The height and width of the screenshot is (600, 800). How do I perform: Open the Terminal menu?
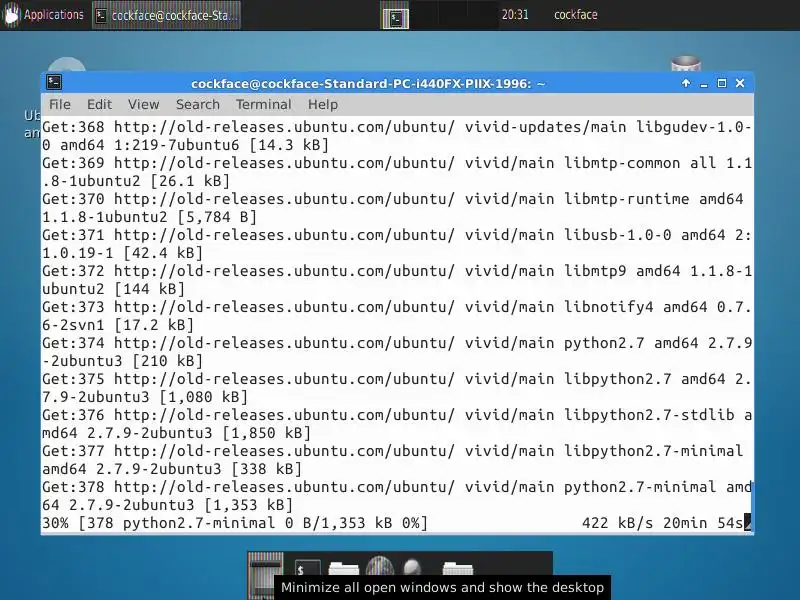[263, 105]
